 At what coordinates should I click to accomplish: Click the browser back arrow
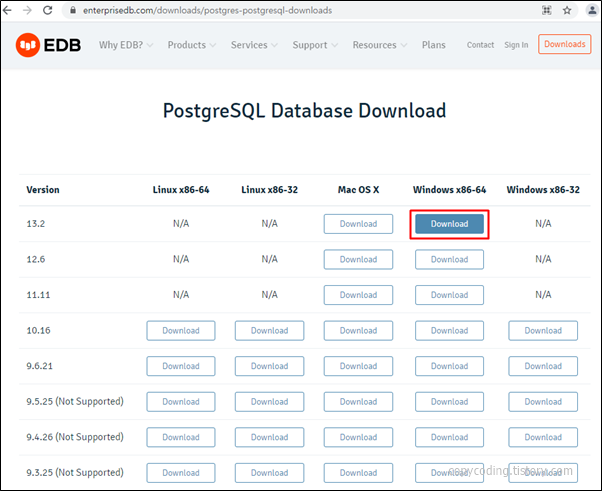point(7,10)
